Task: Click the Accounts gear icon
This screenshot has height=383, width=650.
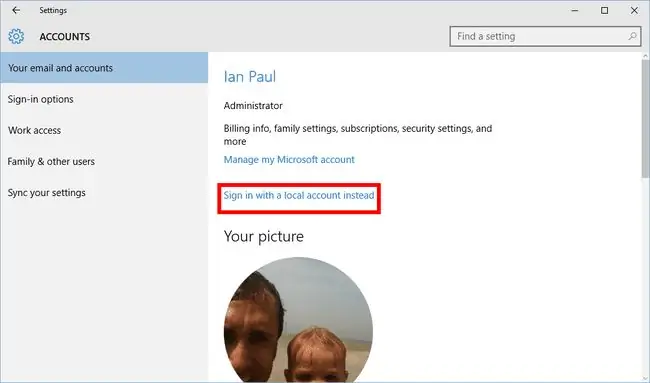Action: tap(16, 36)
